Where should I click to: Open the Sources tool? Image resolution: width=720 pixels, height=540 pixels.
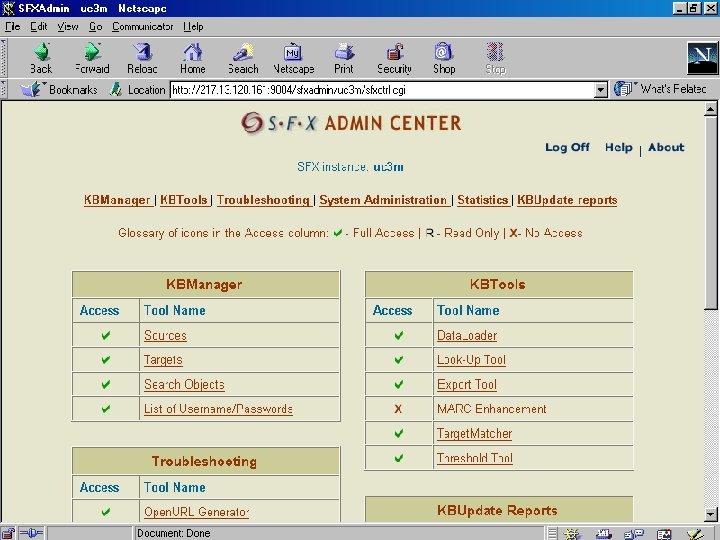coord(165,336)
